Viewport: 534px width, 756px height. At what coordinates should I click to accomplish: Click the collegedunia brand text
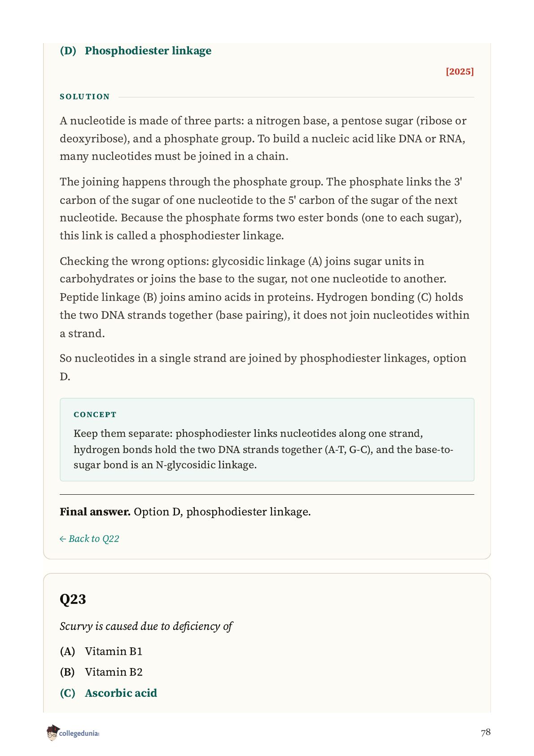point(79,734)
